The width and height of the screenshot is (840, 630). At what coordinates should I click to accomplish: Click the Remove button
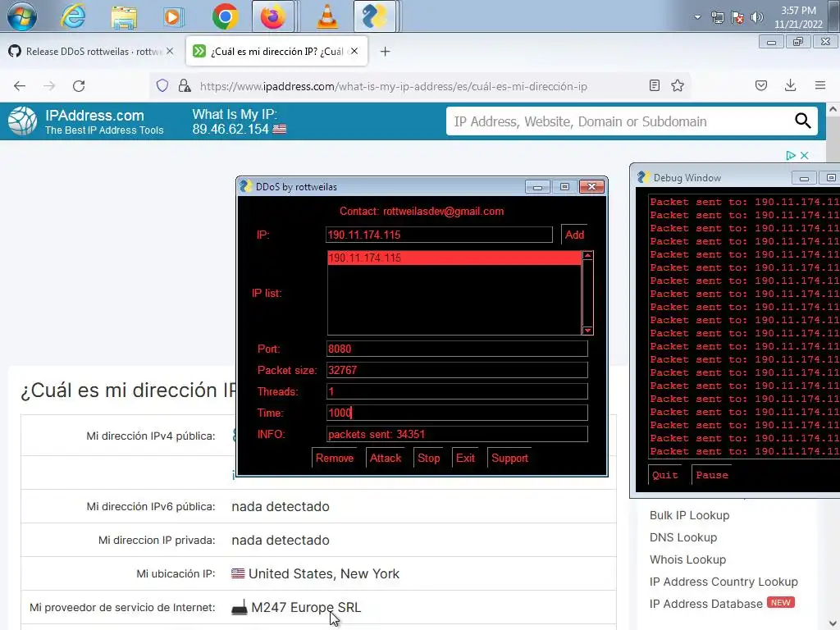(x=335, y=458)
